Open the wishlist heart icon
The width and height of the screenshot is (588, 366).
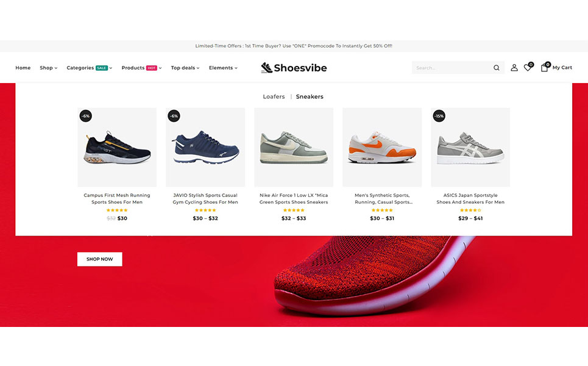tap(528, 67)
